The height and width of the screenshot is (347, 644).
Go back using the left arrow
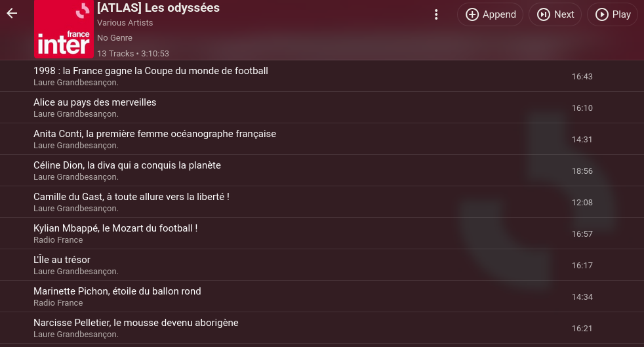tap(12, 14)
